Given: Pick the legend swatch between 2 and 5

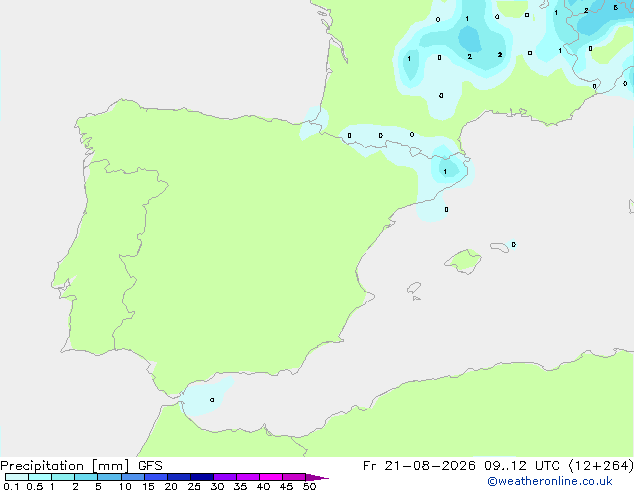Looking at the screenshot, I should (x=86, y=477).
